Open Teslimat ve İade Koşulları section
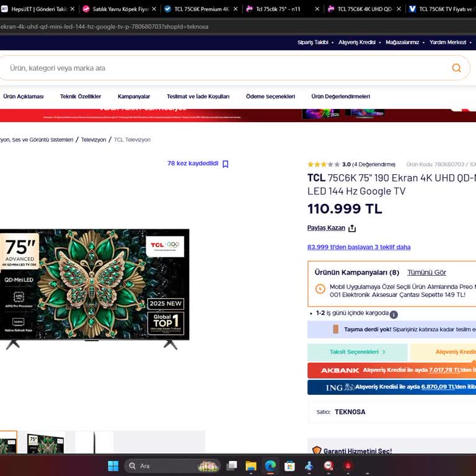This screenshot has width=476, height=476. [x=198, y=97]
